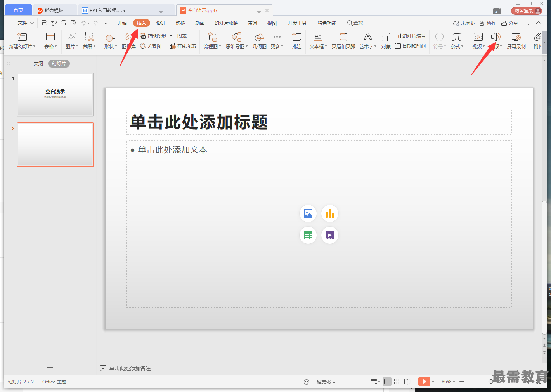Click the New Slide (新建幻灯片) icon
The height and width of the screenshot is (392, 551).
(x=22, y=37)
